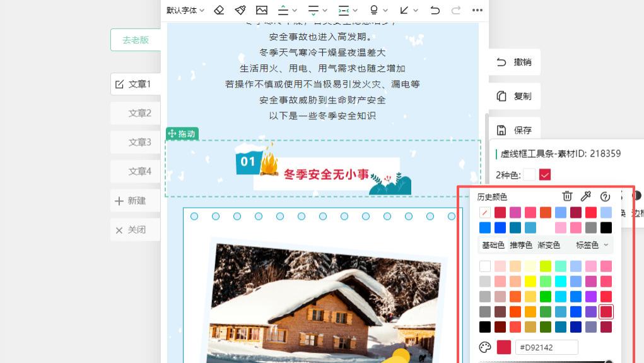Expand the spacing-before dropdown arrow
Image resolution: width=644 pixels, height=363 pixels.
click(x=295, y=11)
